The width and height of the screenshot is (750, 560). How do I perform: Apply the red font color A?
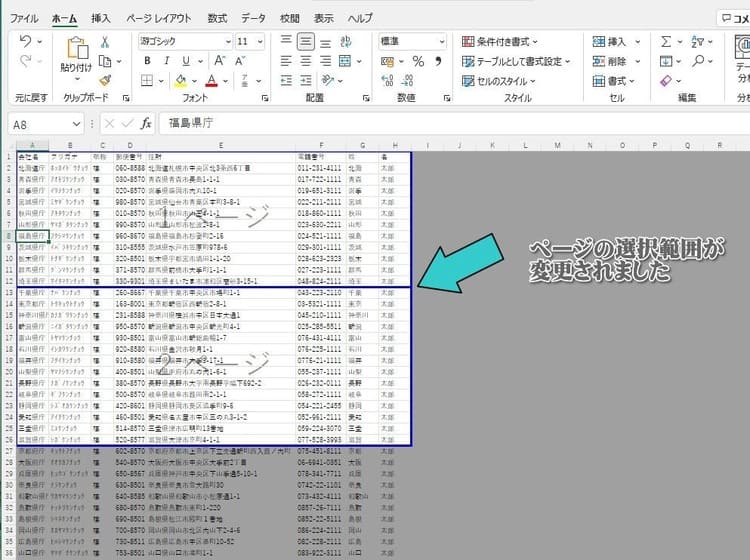click(x=211, y=80)
